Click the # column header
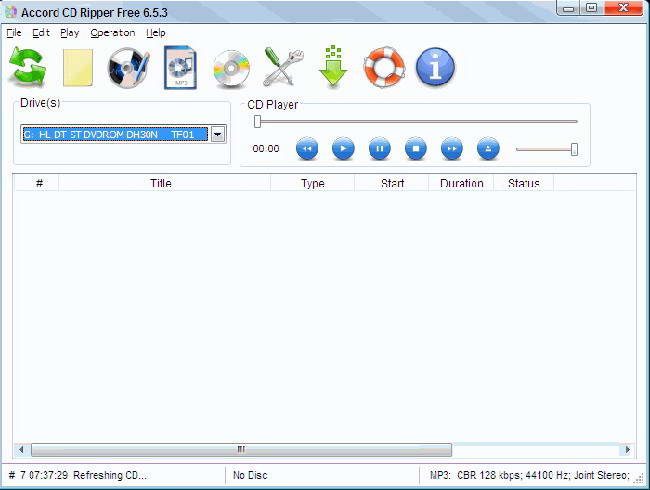This screenshot has height=490, width=650. [x=39, y=183]
